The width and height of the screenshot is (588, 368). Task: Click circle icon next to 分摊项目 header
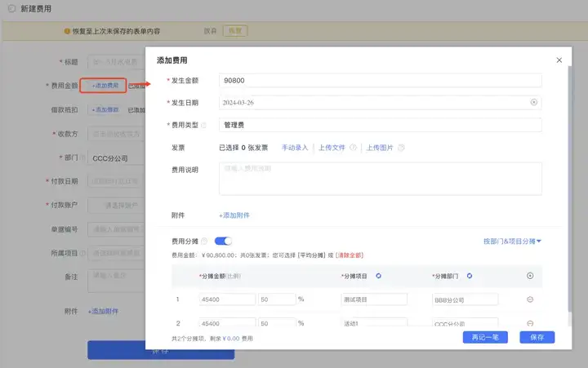(x=378, y=276)
